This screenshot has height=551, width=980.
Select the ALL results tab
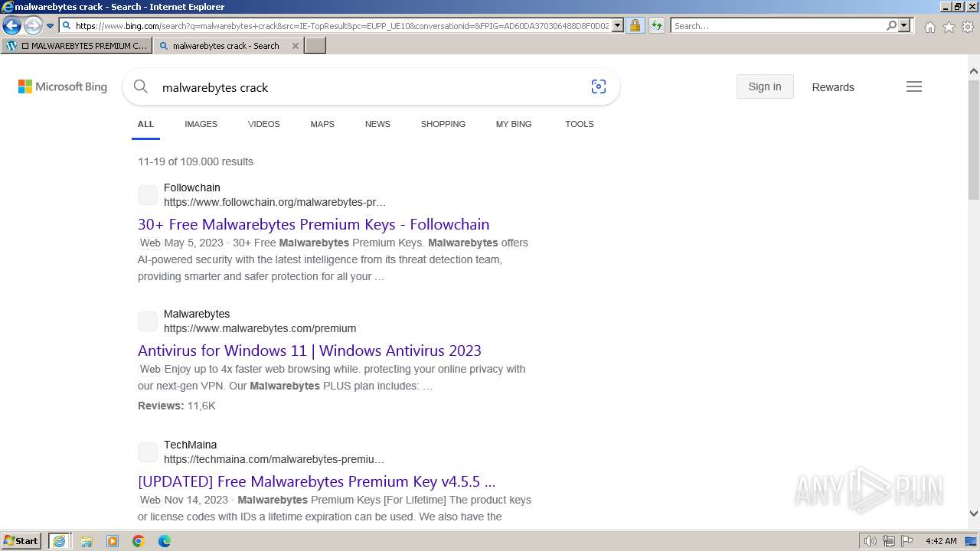click(x=145, y=124)
